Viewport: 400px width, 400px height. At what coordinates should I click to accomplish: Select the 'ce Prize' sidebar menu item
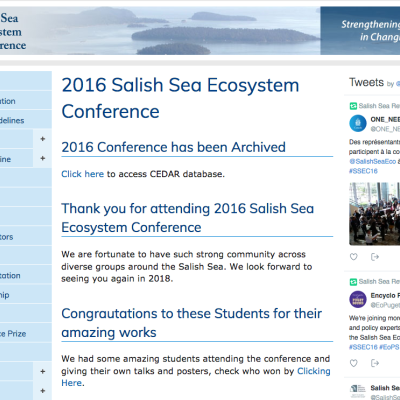26,334
